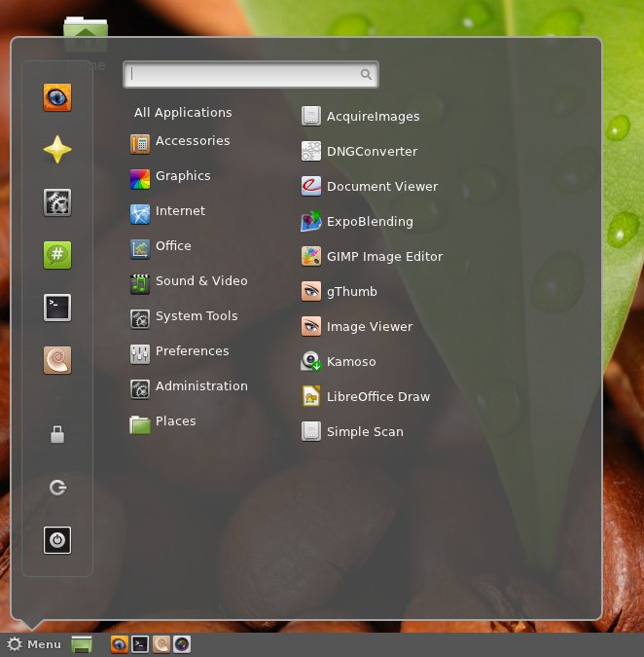
Task: Launch the green hash chat app favorite
Action: (x=57, y=255)
